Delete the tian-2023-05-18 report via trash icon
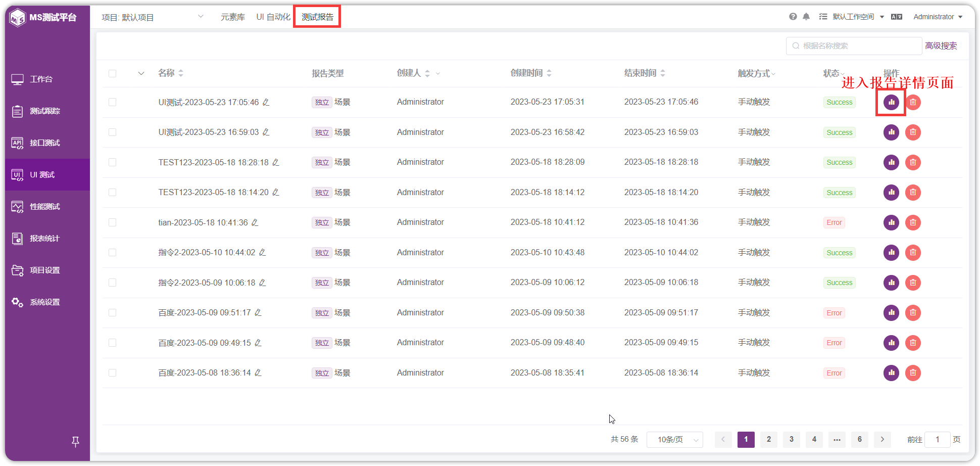This screenshot has height=466, width=980. tap(913, 222)
